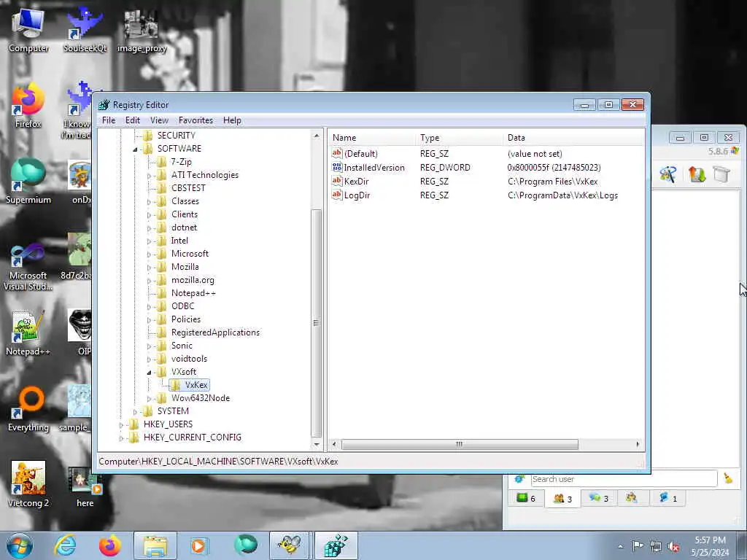The image size is (747, 560).
Task: Select the voidtools key
Action: coord(189,359)
